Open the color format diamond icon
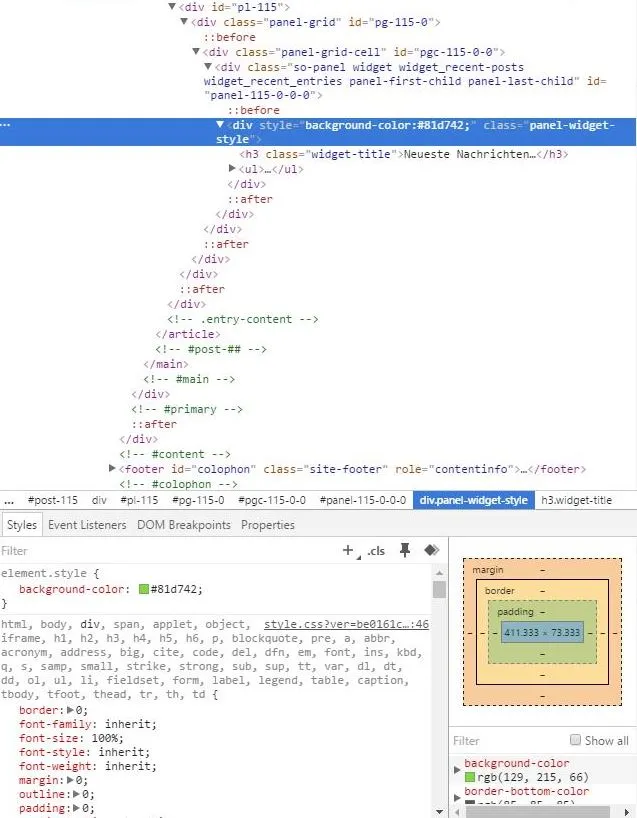This screenshot has height=818, width=637. tap(431, 550)
